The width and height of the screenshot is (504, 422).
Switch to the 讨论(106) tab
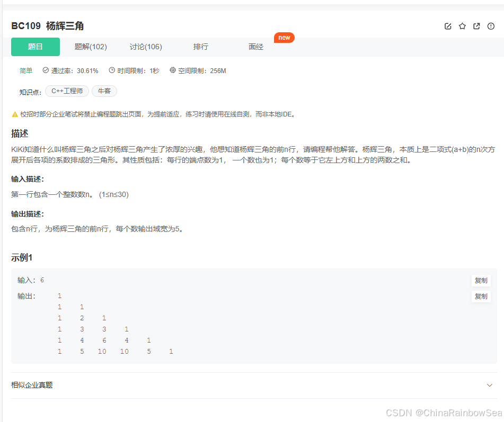pyautogui.click(x=146, y=47)
